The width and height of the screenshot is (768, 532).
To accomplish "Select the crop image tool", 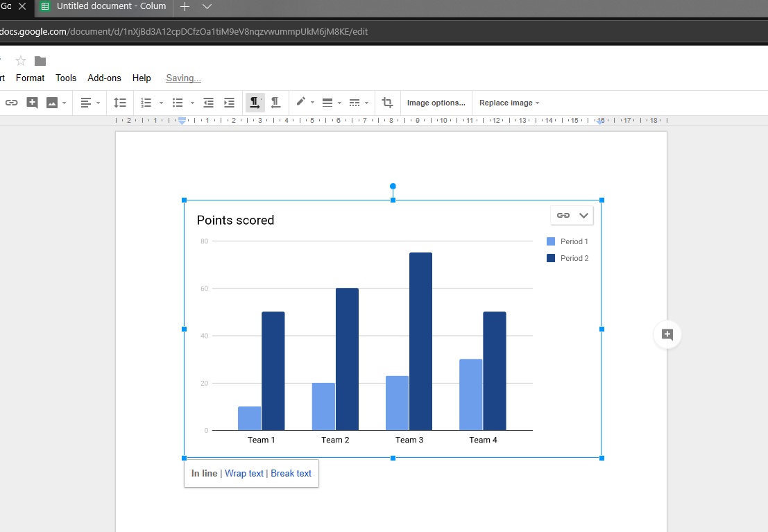I will click(388, 103).
